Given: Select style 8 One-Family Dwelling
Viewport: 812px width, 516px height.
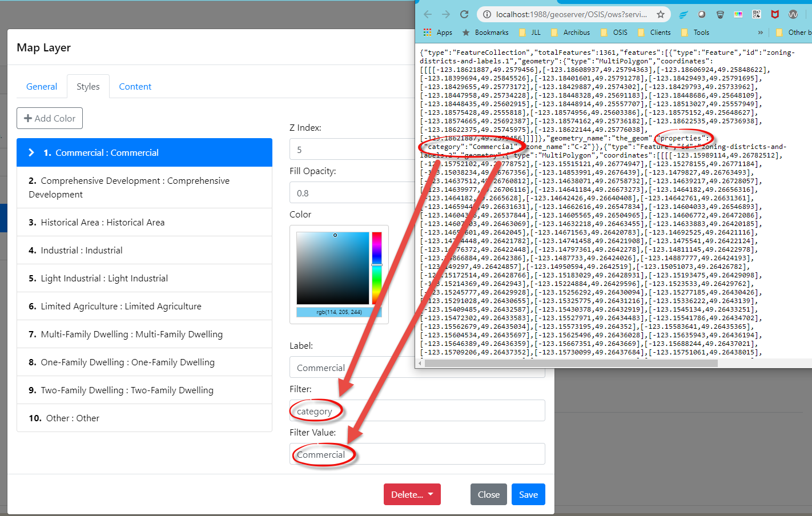Looking at the screenshot, I should 144,362.
